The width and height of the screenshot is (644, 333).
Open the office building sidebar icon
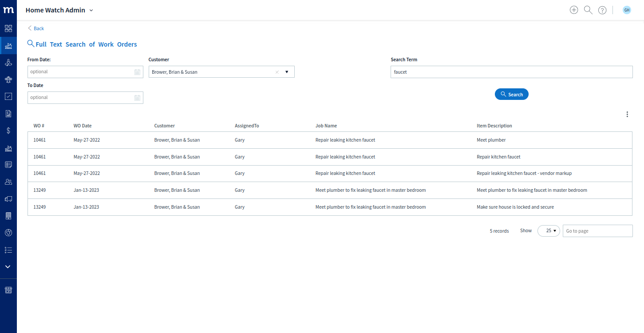pos(8,216)
